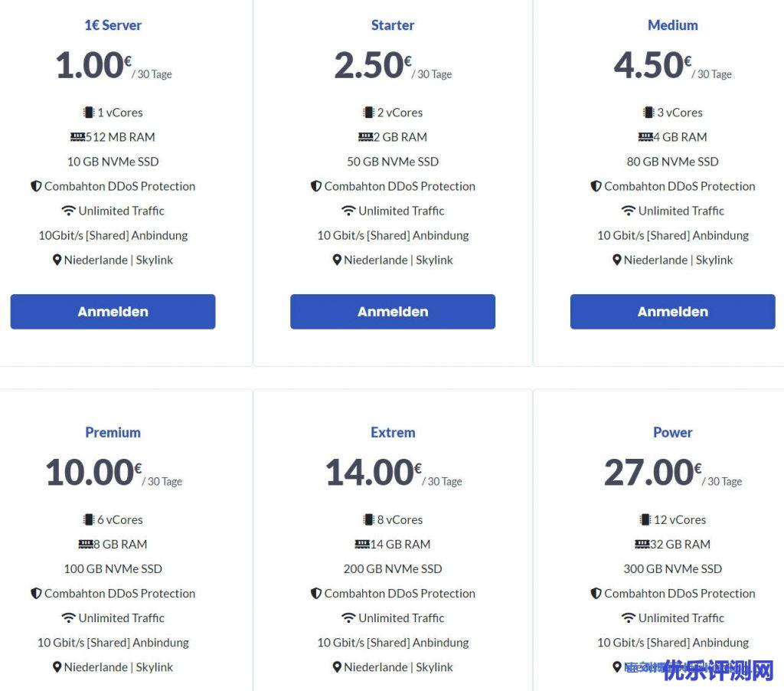Screen dimensions: 784x691
Task: Click location pin icon in 1€ Server plan
Action: click(x=57, y=260)
